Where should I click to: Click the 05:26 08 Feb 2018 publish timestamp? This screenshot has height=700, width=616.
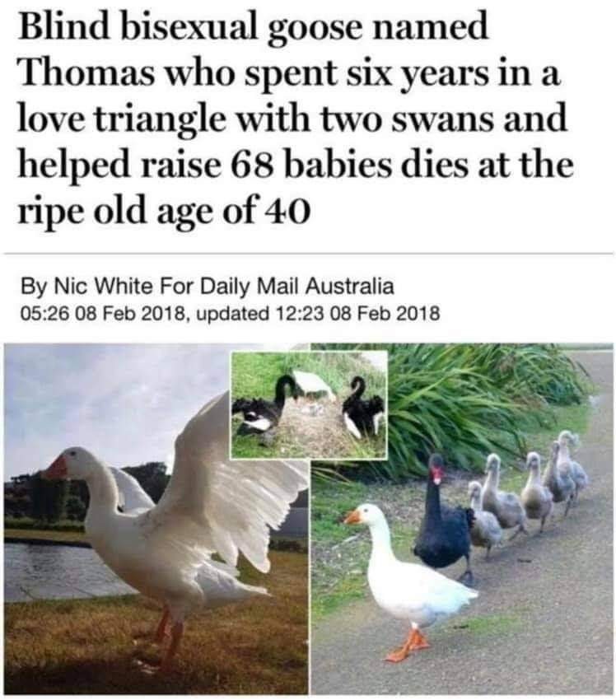coord(102,313)
